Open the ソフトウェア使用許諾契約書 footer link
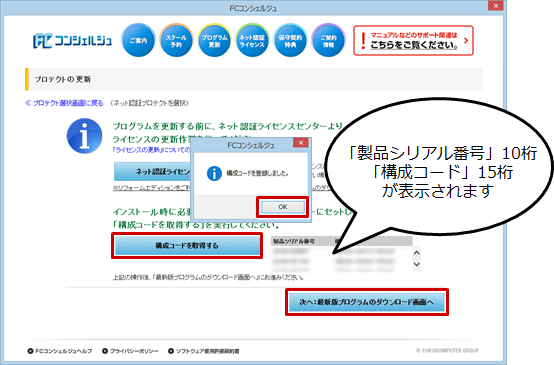Image resolution: width=554 pixels, height=365 pixels. (x=204, y=351)
